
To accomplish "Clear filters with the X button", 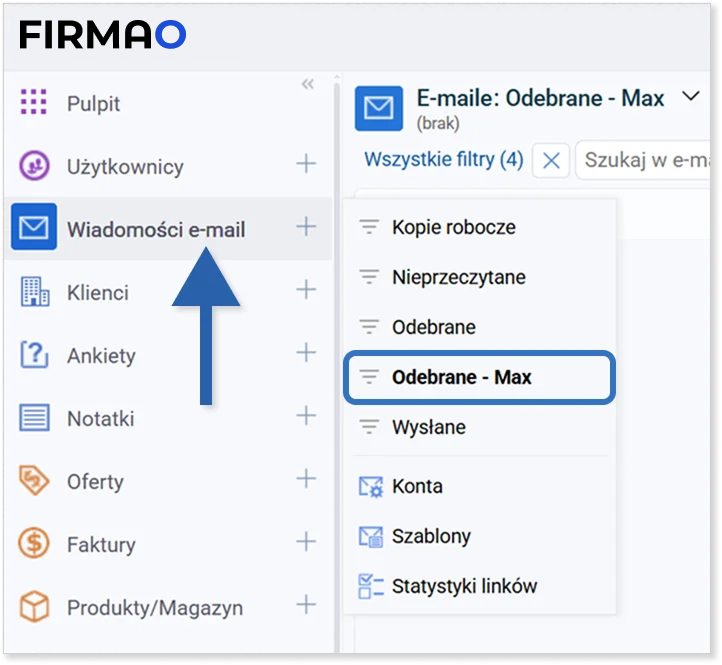I will (x=551, y=160).
